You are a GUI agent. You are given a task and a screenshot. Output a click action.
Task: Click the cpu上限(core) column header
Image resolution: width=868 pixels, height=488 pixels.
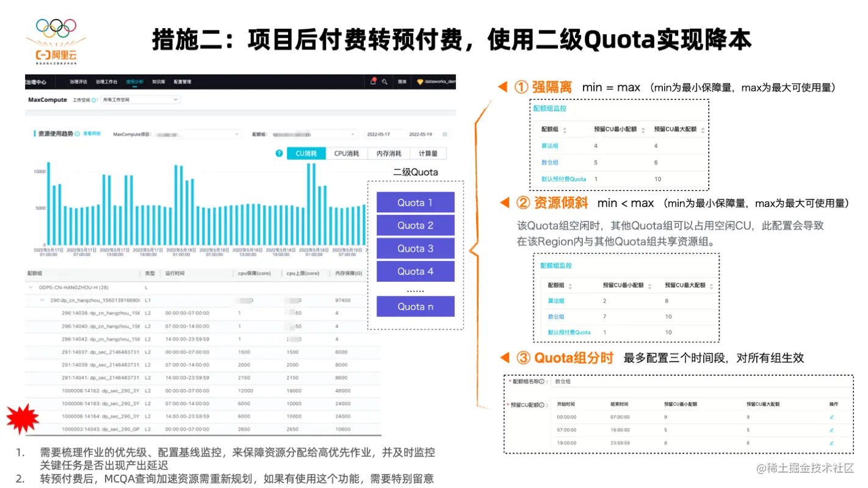[303, 274]
